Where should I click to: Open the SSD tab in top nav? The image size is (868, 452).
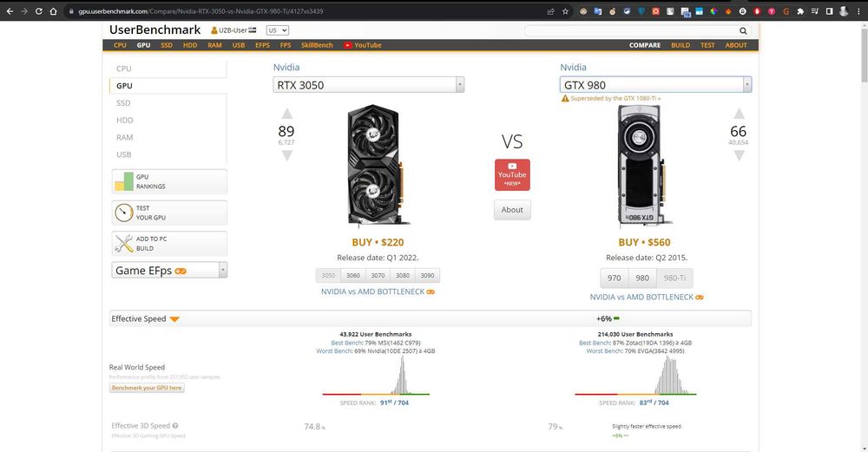coord(167,45)
